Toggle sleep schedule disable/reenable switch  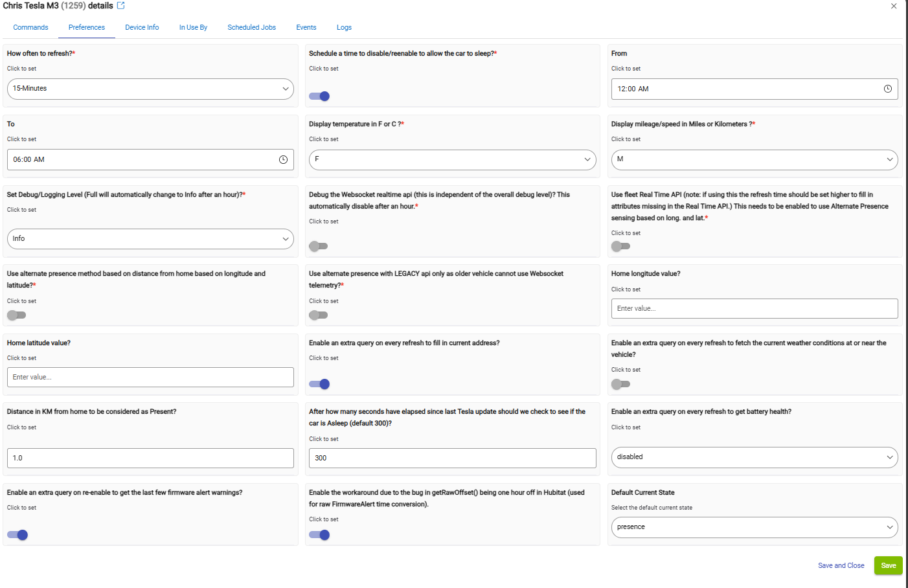(x=319, y=96)
